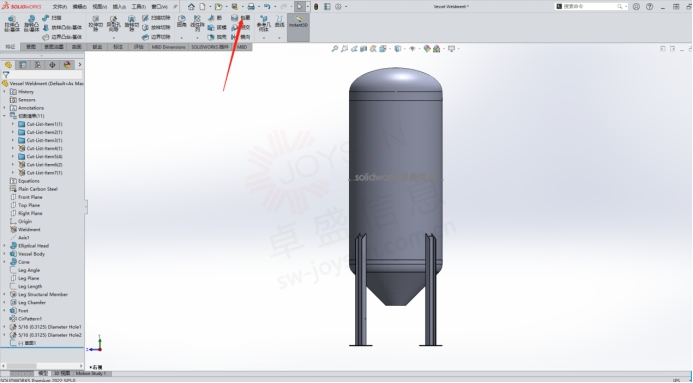693x383 pixels.
Task: Expand the Elliptical Head feature
Action: [x=4, y=246]
